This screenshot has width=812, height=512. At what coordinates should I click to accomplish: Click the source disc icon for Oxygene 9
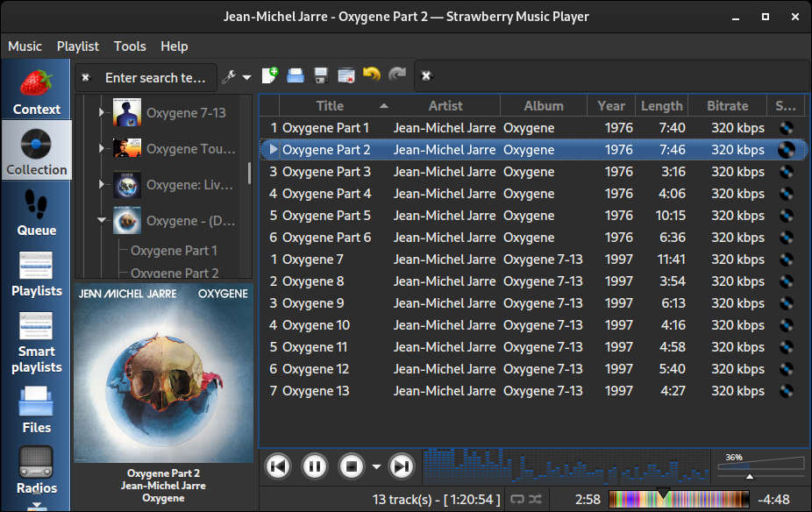pyautogui.click(x=786, y=303)
